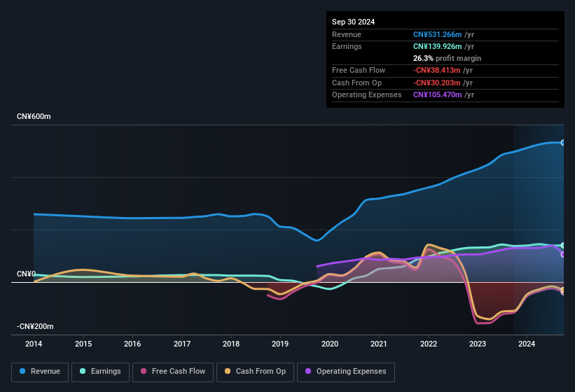Toggle Operating Expenses legend button
Viewport: 575px width, 392px height.
[346, 372]
